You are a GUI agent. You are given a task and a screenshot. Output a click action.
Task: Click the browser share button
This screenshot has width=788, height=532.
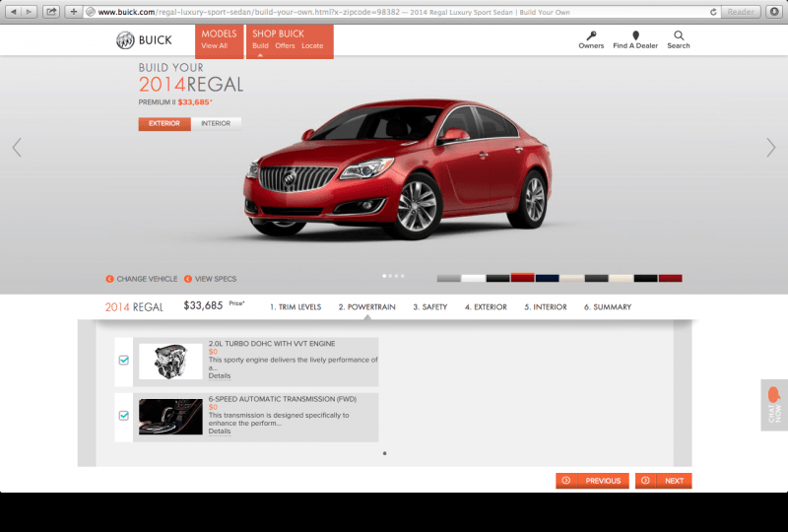tap(51, 12)
